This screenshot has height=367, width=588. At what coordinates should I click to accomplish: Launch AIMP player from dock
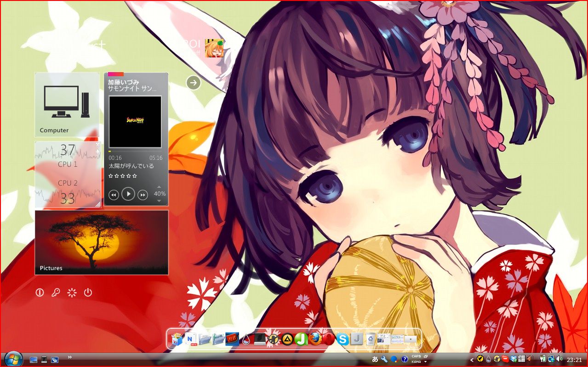pyautogui.click(x=287, y=339)
